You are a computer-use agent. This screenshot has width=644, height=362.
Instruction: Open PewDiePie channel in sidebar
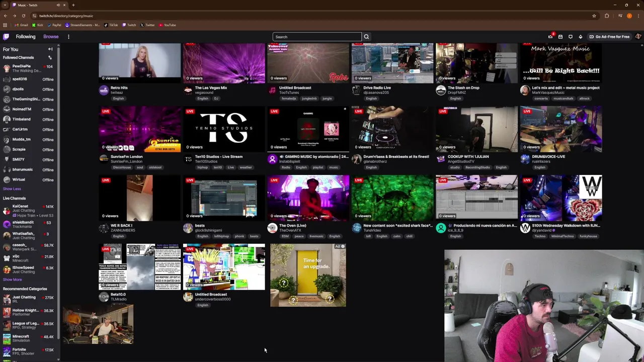29,68
